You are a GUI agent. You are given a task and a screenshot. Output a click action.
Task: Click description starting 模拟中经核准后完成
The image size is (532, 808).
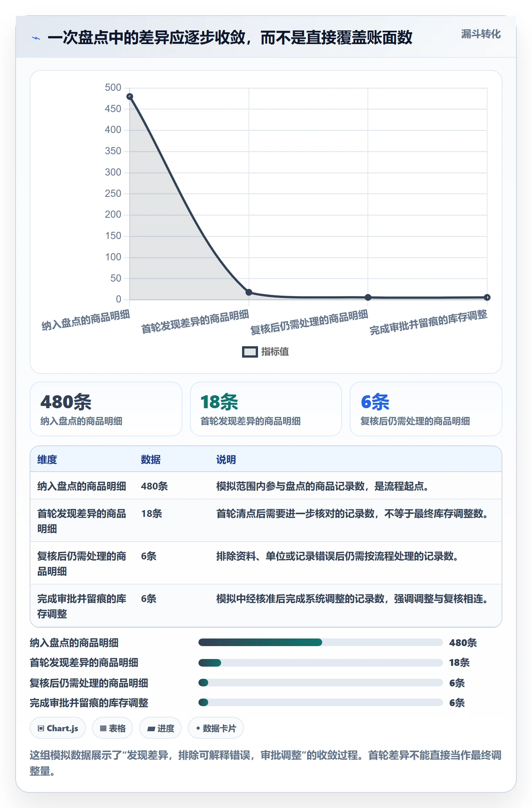pos(352,599)
